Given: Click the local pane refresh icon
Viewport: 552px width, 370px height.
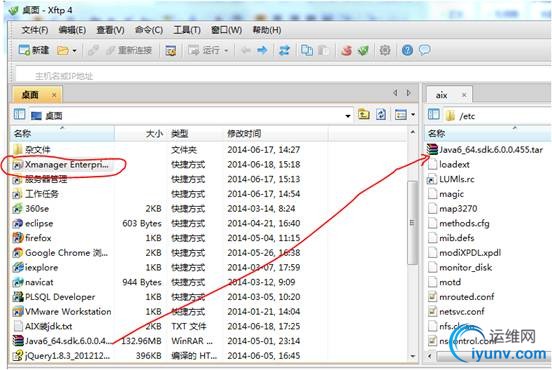Looking at the screenshot, I should coord(381,115).
